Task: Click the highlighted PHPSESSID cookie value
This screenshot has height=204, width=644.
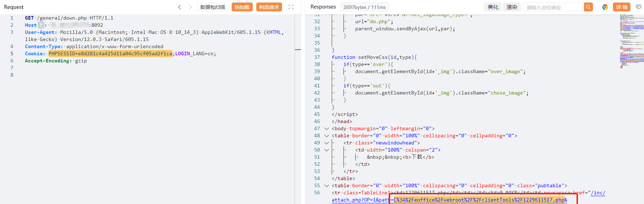Action: (110, 53)
